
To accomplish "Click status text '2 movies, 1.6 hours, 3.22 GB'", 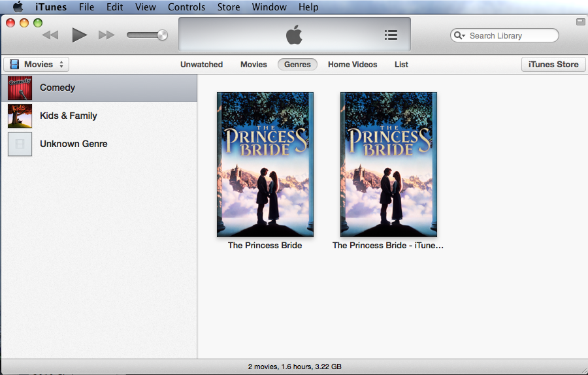I will click(x=295, y=367).
